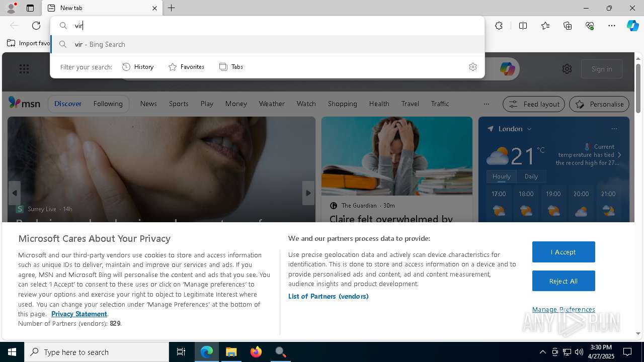Open the Windows Start menu
The image size is (644, 362).
coord(12,352)
